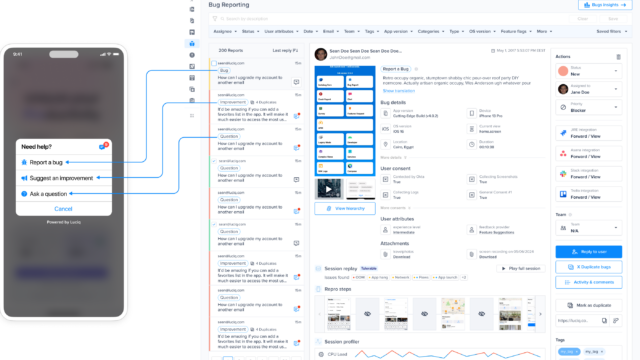Play the video attachment thumbnail
The image size is (640, 360).
click(x=329, y=189)
